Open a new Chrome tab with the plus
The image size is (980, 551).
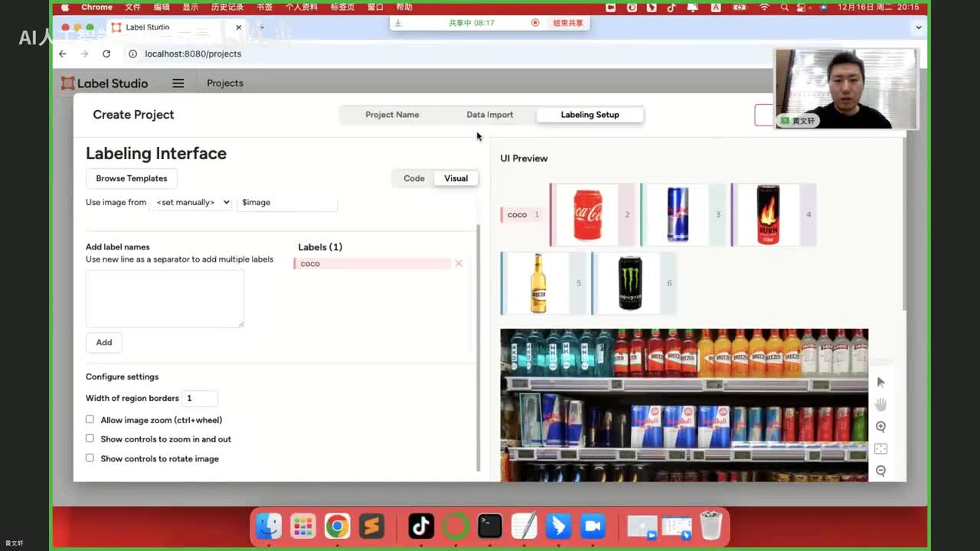[x=261, y=28]
